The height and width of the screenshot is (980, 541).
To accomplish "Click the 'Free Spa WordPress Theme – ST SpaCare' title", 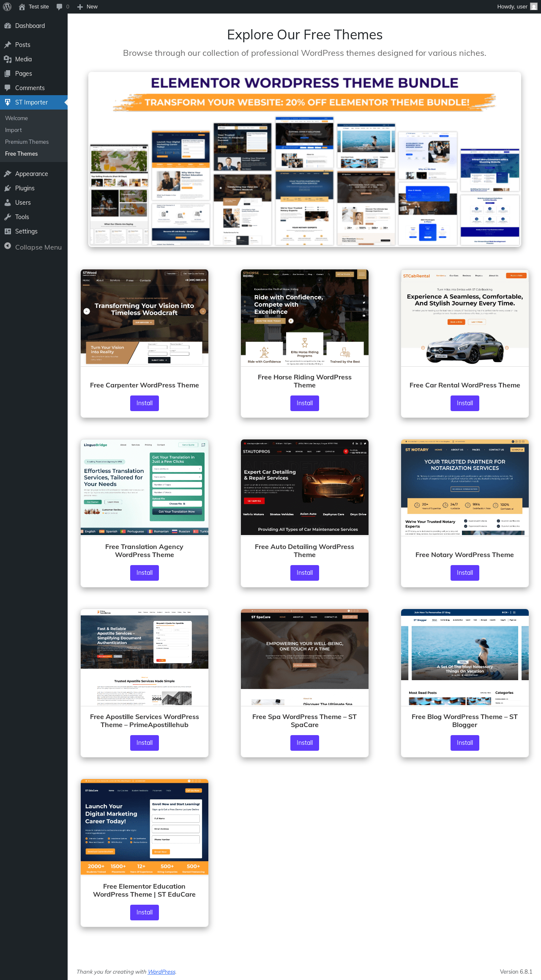I will 305,721.
